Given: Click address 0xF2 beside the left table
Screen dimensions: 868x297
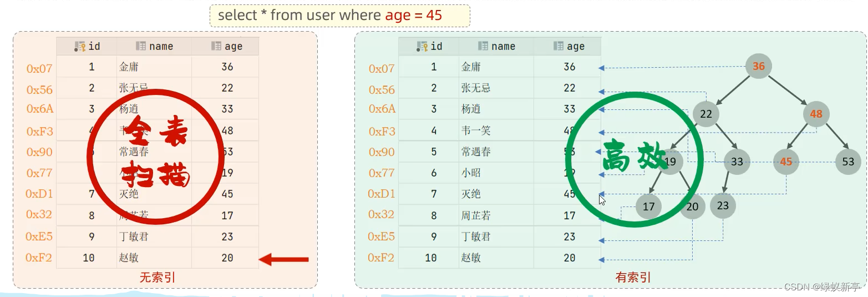Looking at the screenshot, I should coord(39,258).
